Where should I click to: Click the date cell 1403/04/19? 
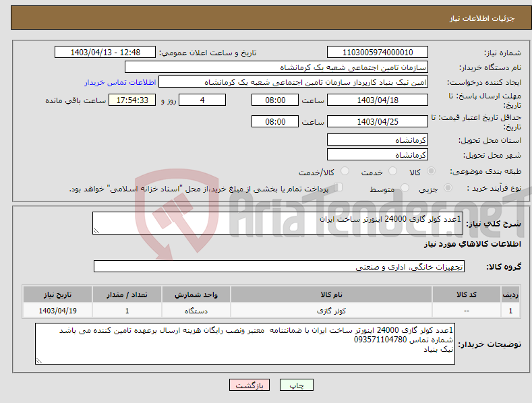point(58,311)
